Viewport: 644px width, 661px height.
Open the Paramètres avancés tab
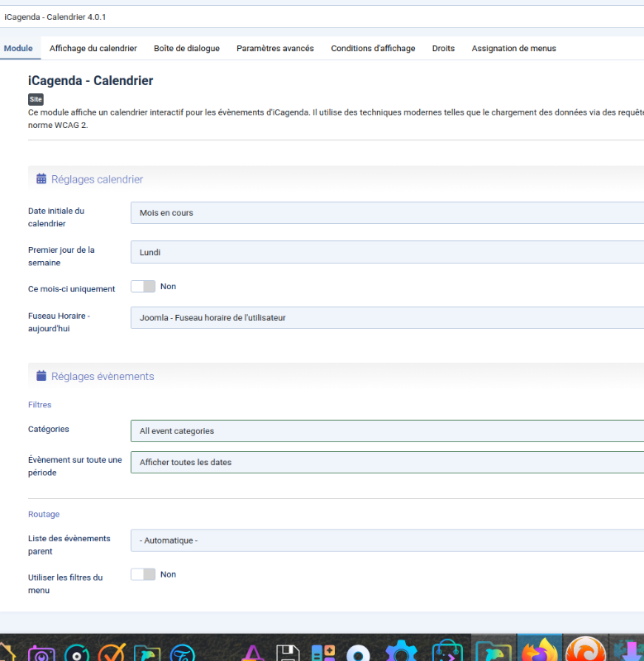[x=275, y=49]
